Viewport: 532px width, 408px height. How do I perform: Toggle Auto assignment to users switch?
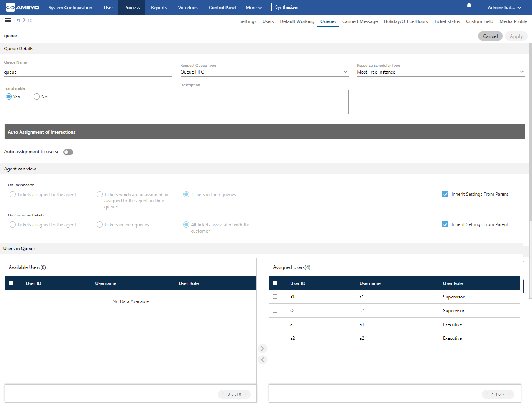[68, 152]
